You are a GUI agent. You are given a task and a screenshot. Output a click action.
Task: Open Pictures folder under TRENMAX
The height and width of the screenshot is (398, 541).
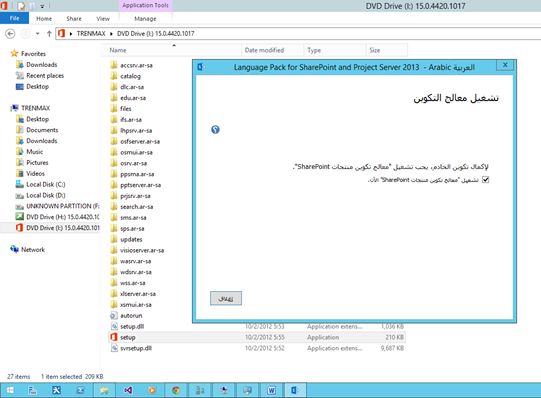[37, 162]
